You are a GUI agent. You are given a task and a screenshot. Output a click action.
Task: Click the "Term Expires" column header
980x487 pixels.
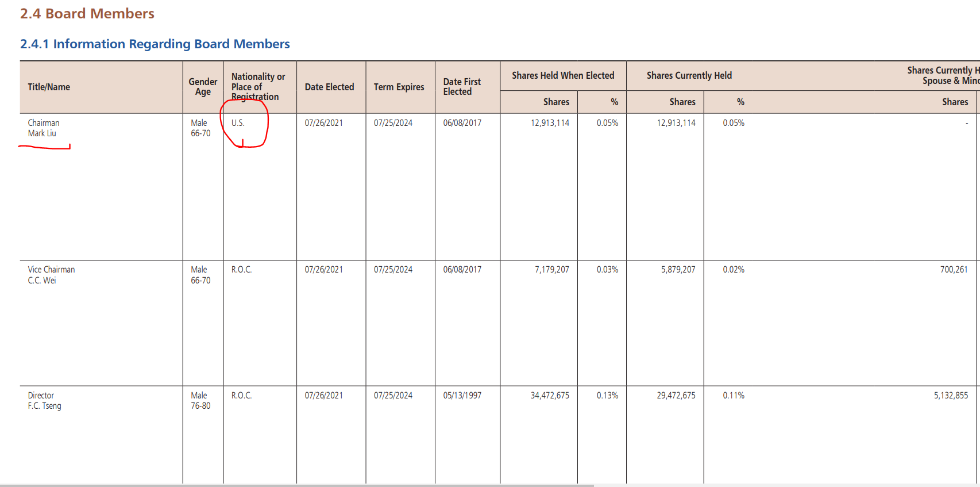pyautogui.click(x=399, y=87)
